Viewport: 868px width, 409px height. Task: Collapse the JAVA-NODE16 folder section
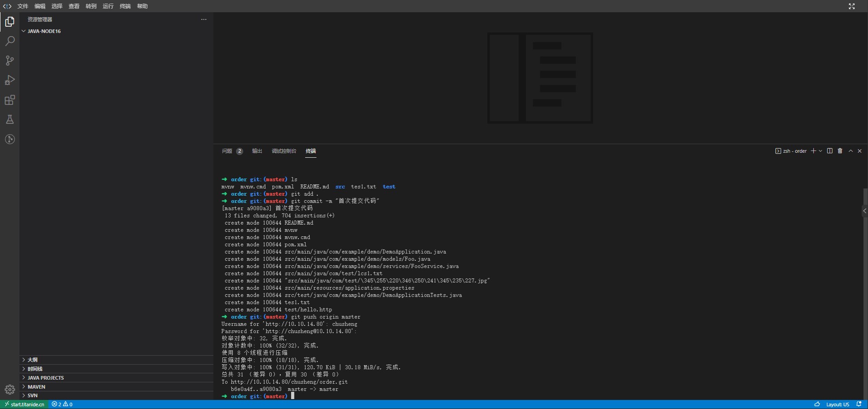click(117, 31)
